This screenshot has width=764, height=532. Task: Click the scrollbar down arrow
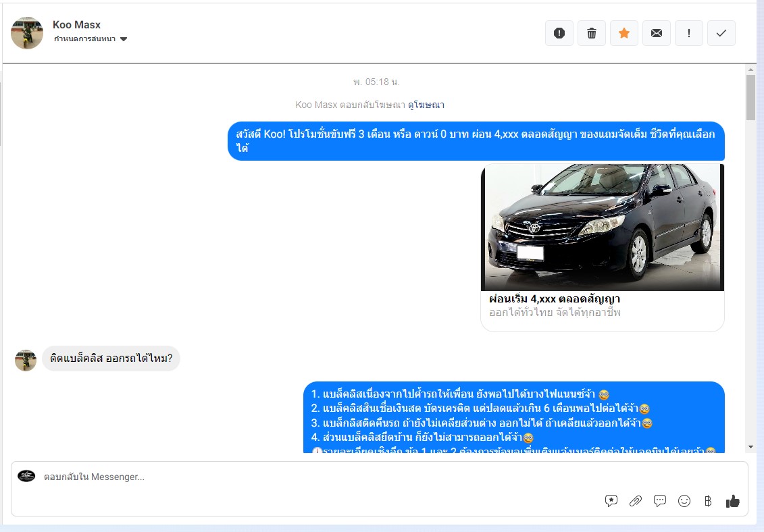(750, 447)
